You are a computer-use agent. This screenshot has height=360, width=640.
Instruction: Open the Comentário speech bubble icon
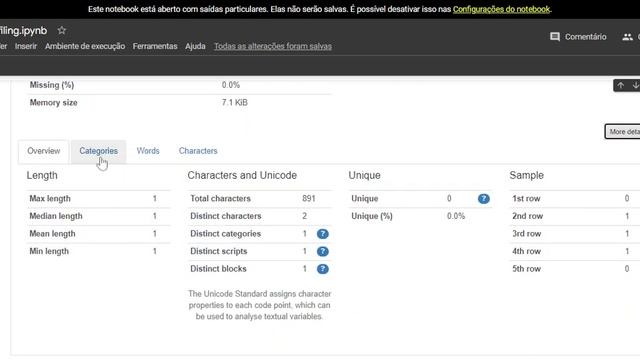[x=555, y=37]
